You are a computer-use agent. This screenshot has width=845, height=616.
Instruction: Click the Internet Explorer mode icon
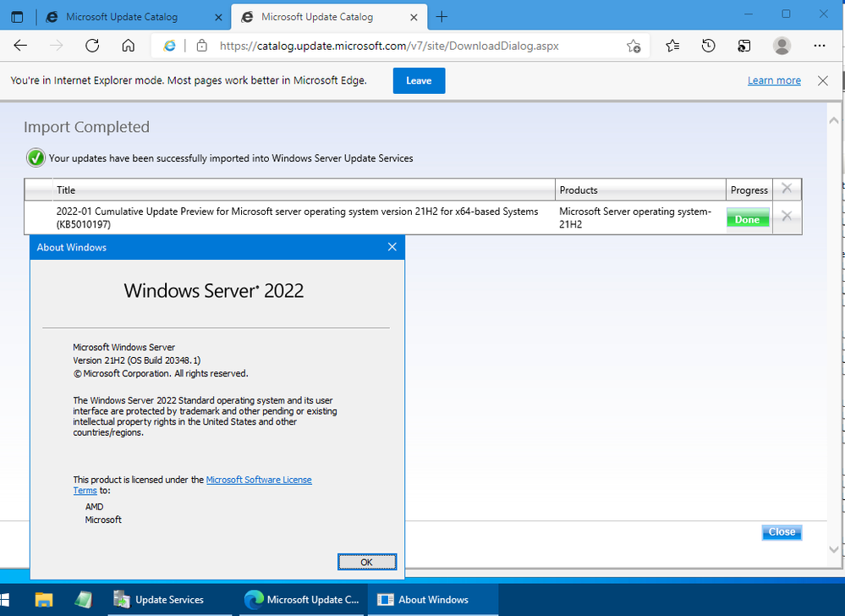click(169, 46)
